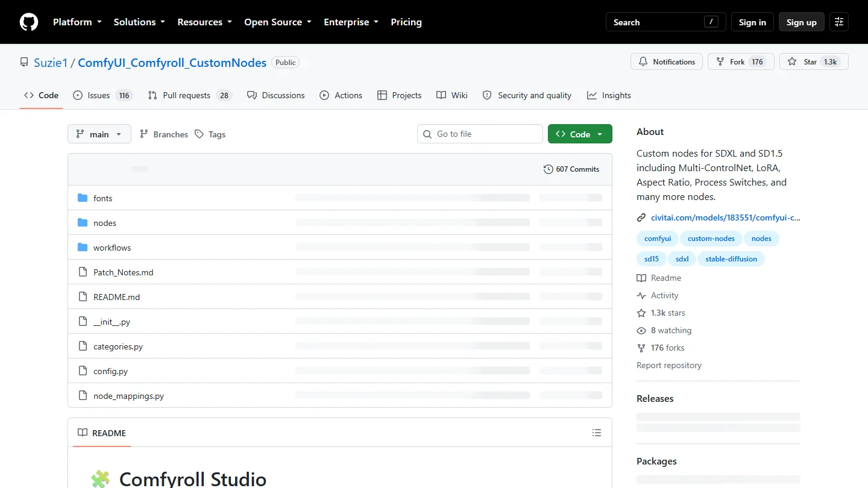Click the repository icon before Suzie1
Viewport: 868px width, 488px height.
24,62
